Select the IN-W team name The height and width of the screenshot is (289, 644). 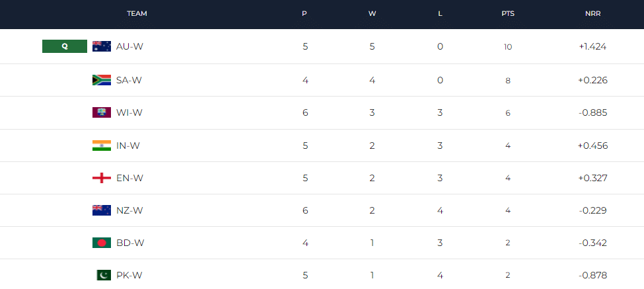[129, 145]
